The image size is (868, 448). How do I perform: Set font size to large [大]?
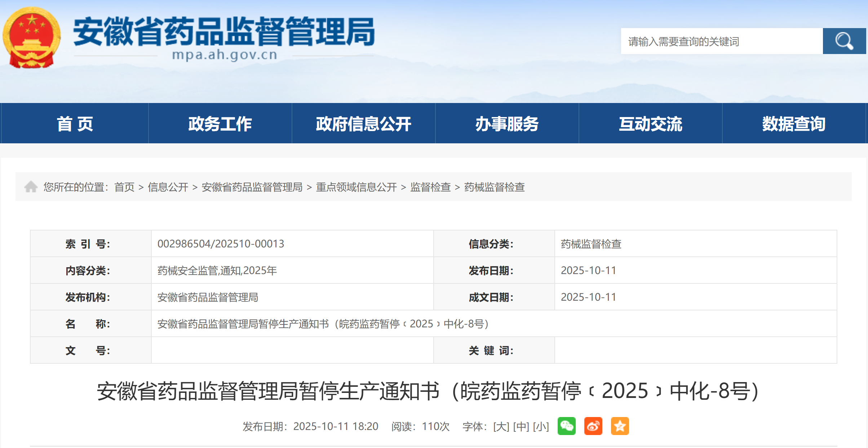(501, 426)
